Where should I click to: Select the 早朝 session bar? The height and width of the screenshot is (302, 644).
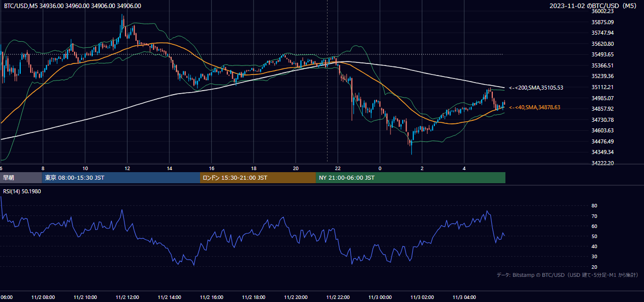[21, 178]
